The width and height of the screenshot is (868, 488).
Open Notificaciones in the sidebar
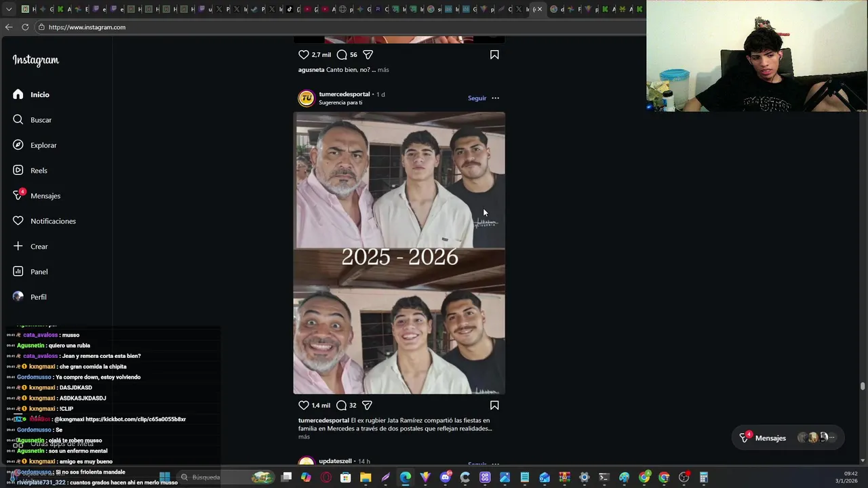[x=44, y=221]
